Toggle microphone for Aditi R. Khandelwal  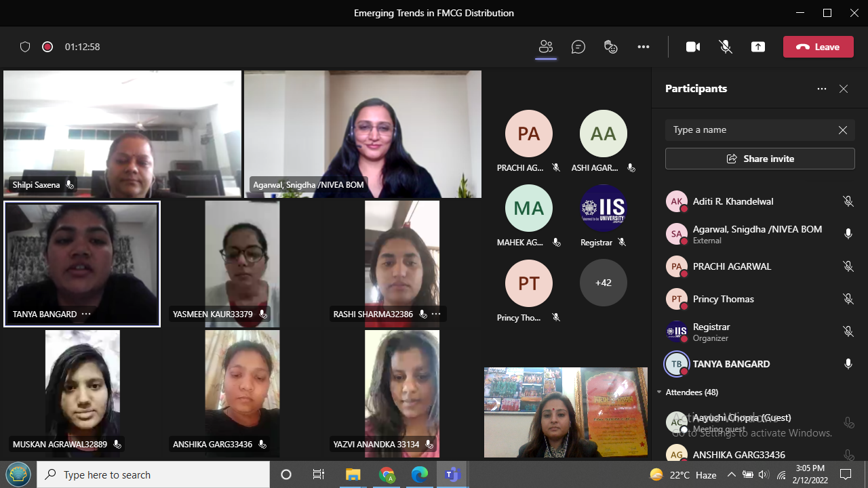848,201
